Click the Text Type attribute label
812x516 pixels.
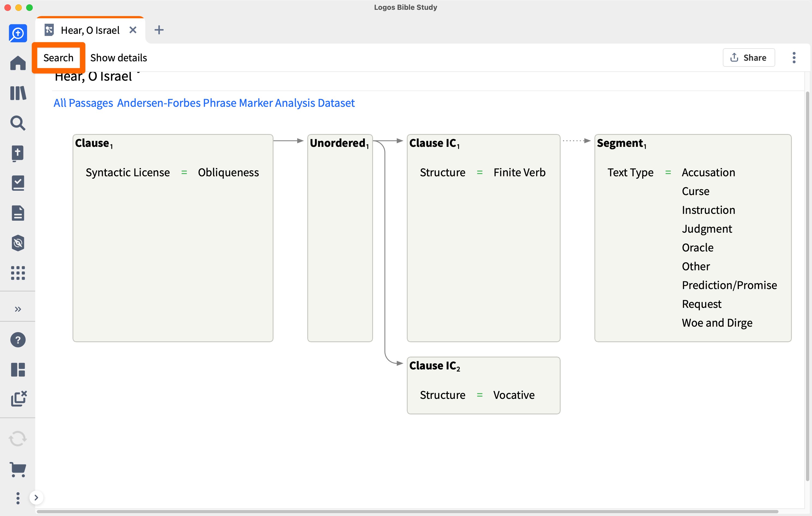coord(630,172)
